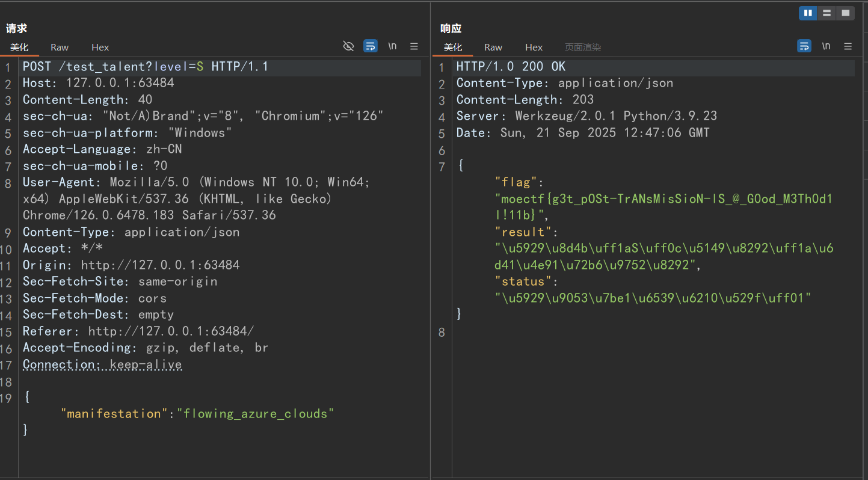
Task: Switch the request panel to 美化 view
Action: point(20,47)
